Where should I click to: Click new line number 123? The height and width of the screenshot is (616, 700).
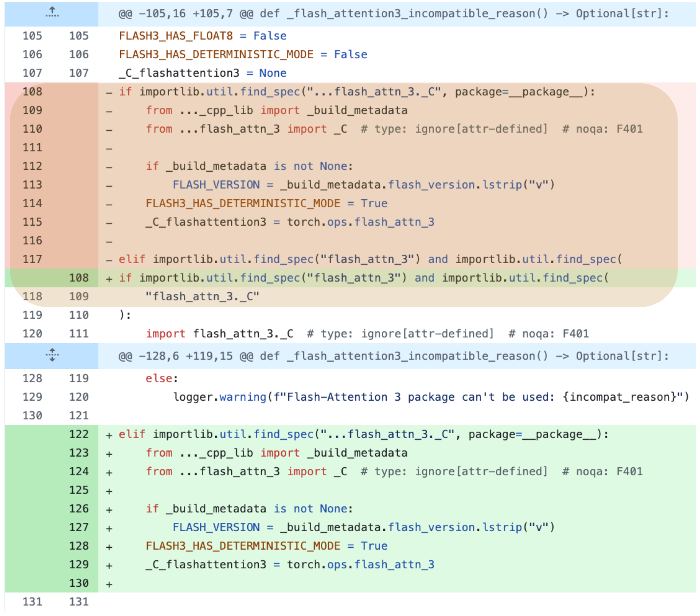[79, 453]
